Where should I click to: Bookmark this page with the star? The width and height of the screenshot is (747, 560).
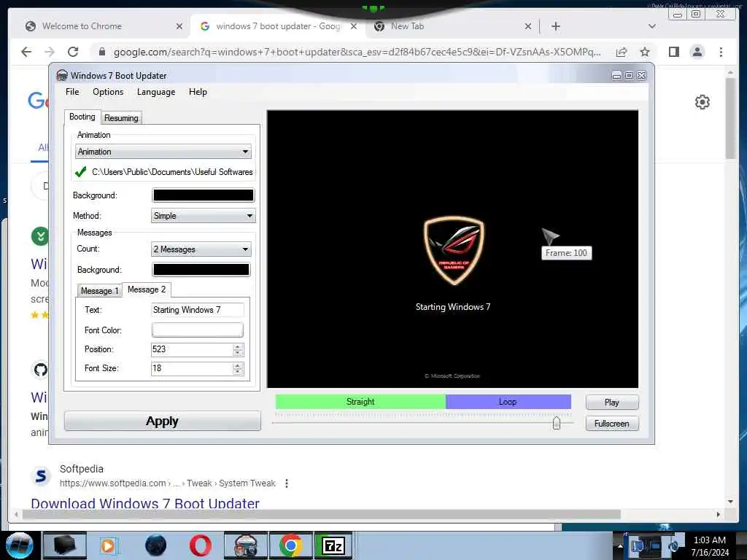coord(645,52)
